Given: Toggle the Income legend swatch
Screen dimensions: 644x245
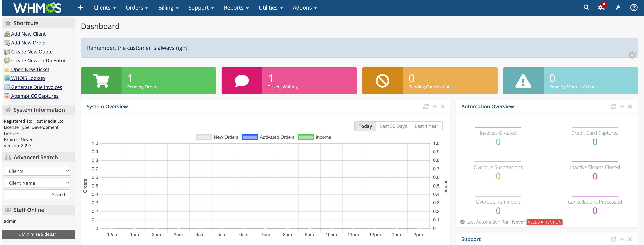Looking at the screenshot, I should click(x=306, y=137).
